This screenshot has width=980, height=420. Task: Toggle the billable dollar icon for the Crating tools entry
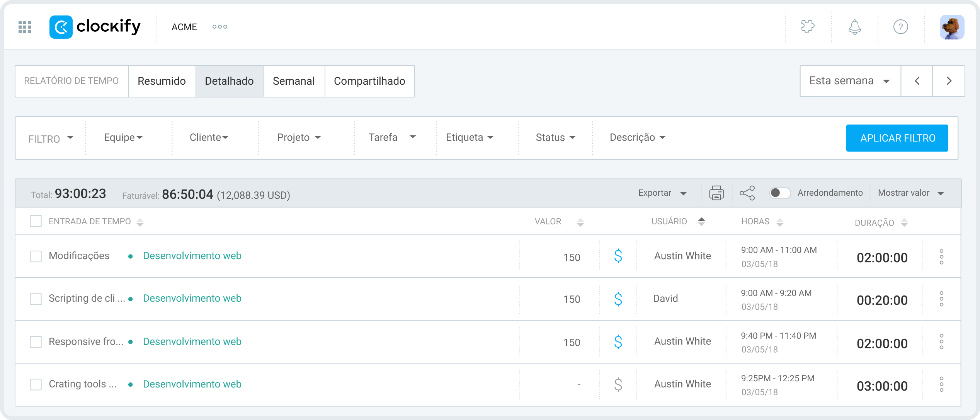point(618,384)
